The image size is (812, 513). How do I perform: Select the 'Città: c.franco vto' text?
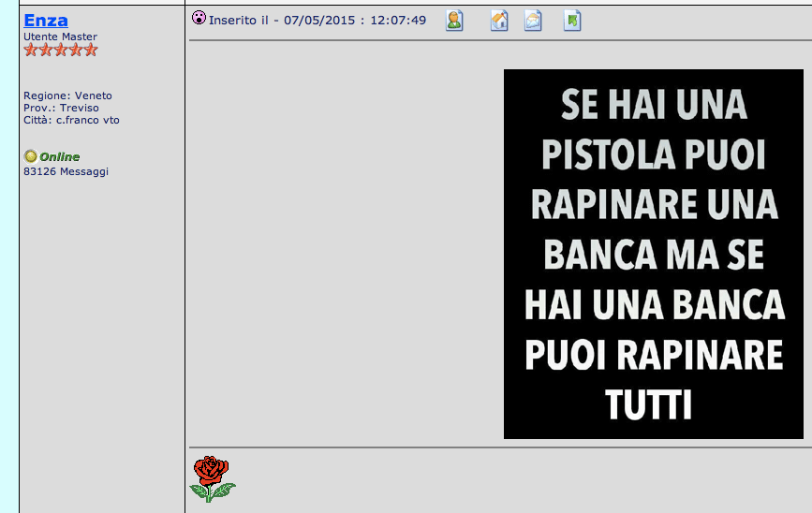tap(71, 120)
